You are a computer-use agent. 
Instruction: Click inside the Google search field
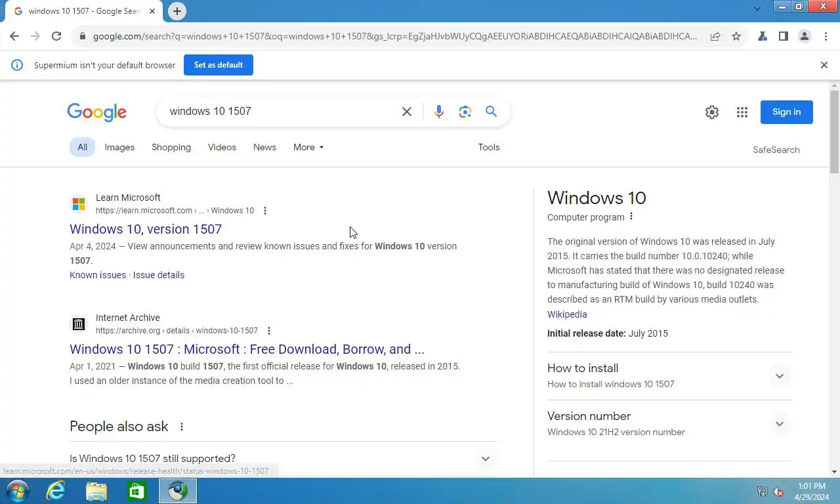coord(282,112)
